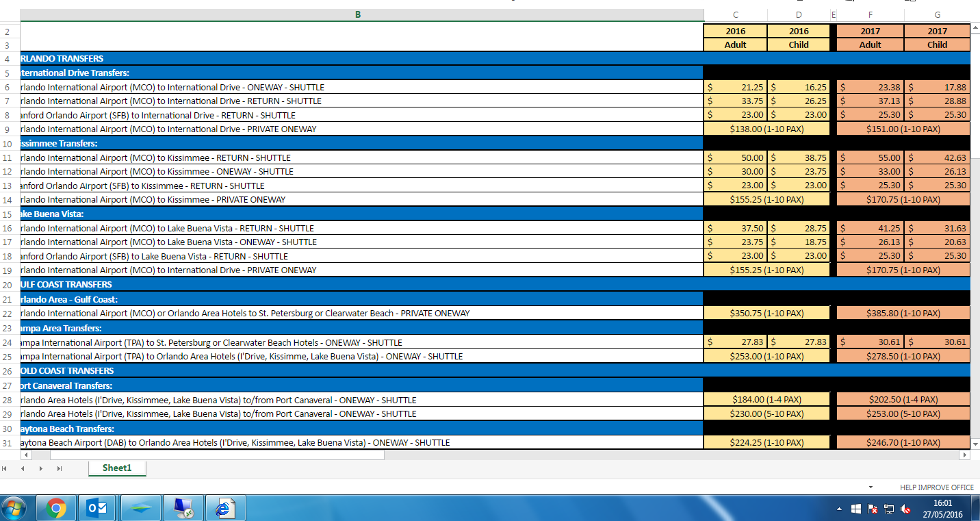Screen dimensions: 980x521
Task: Select the Port Canaveral Transfers heading cell
Action: pyautogui.click(x=362, y=386)
